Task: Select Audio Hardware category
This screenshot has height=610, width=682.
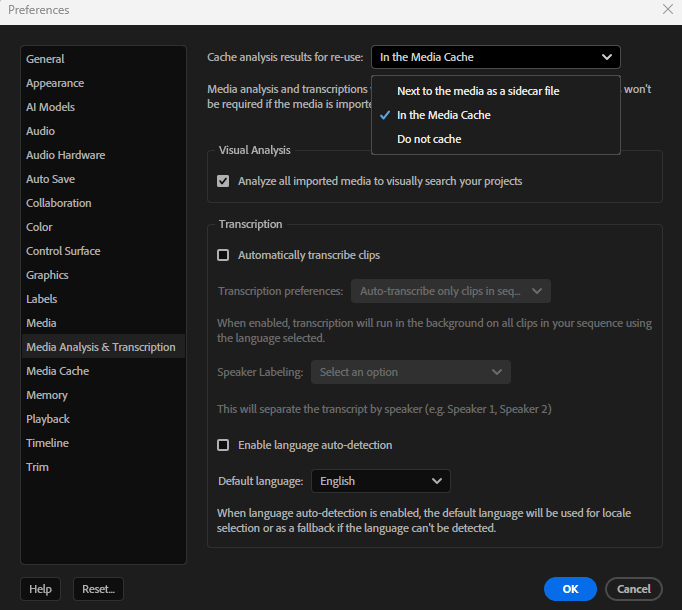Action: point(103,155)
